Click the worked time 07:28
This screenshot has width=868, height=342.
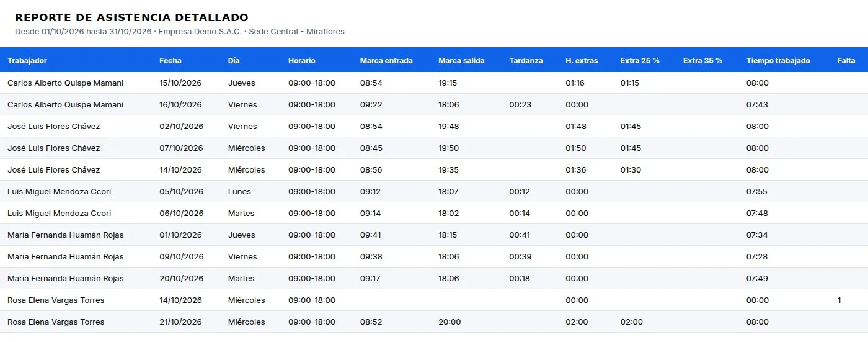[x=757, y=257]
